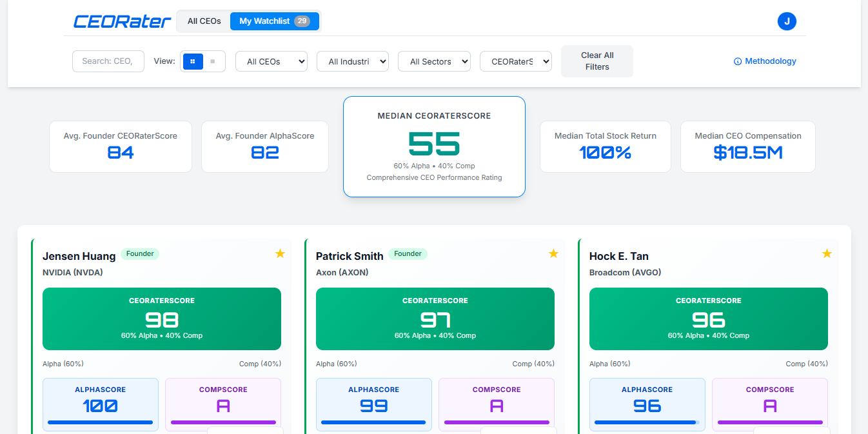This screenshot has width=868, height=434.
Task: Open the user avatar J menu
Action: 787,21
